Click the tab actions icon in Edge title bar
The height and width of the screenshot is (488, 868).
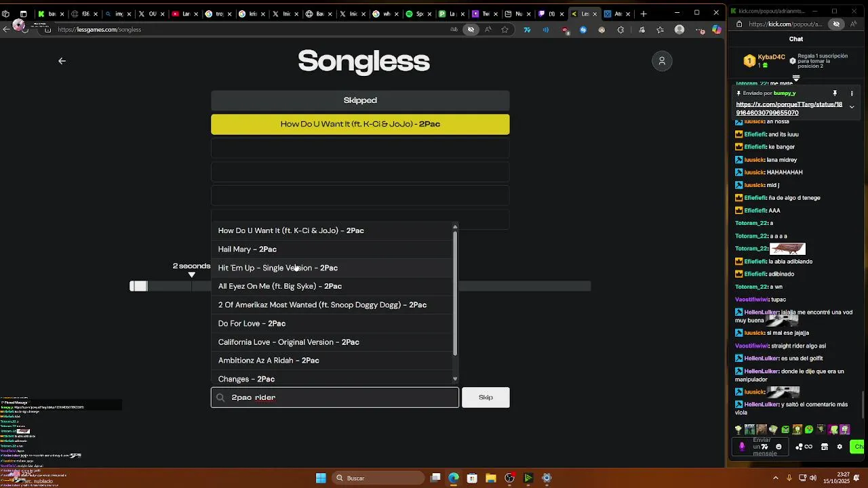(23, 14)
